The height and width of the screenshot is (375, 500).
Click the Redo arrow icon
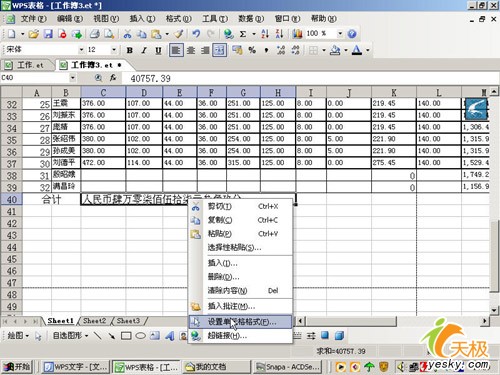click(x=211, y=34)
